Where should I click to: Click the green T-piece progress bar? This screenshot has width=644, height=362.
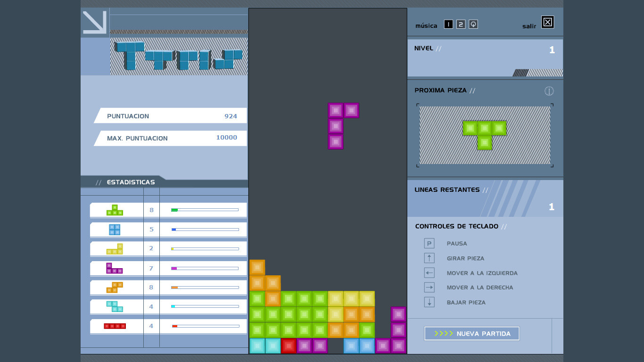(205, 210)
